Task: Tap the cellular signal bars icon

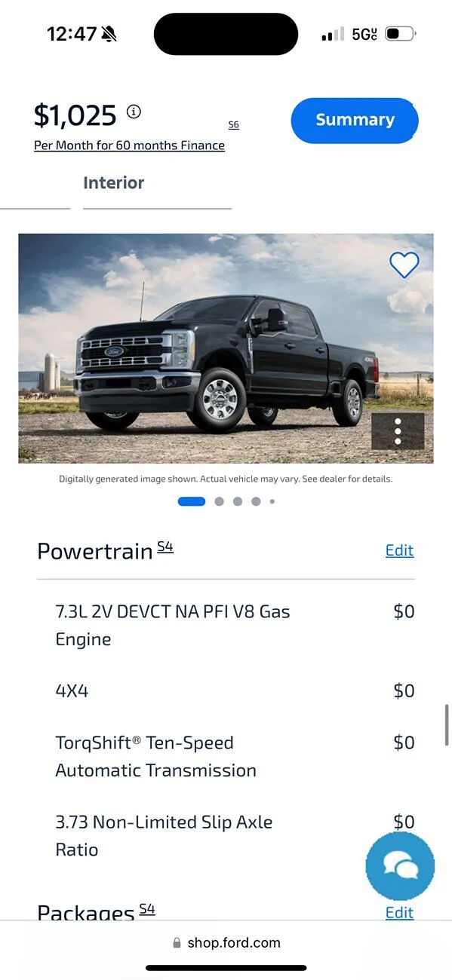Action: (x=332, y=32)
